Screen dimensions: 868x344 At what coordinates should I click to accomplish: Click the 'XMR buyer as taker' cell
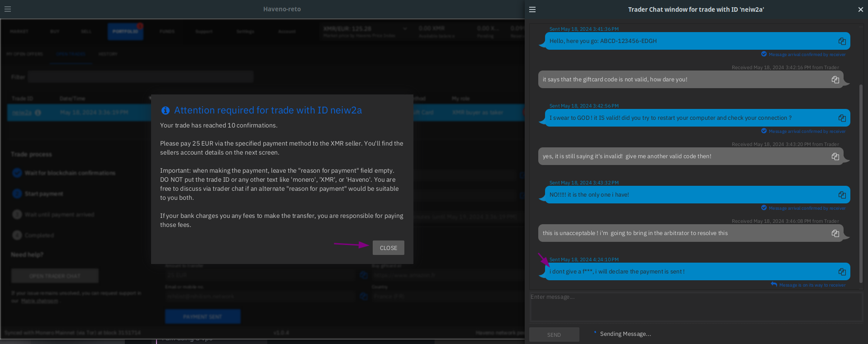[x=478, y=113]
